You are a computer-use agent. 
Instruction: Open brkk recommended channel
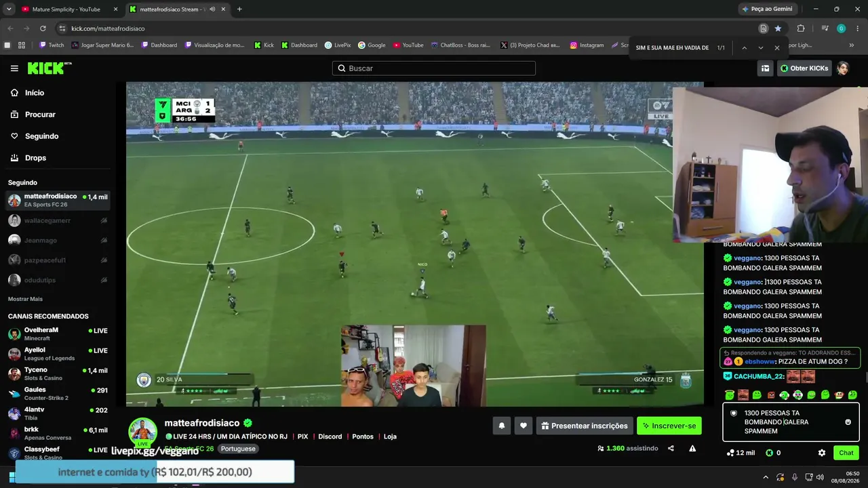click(58, 433)
